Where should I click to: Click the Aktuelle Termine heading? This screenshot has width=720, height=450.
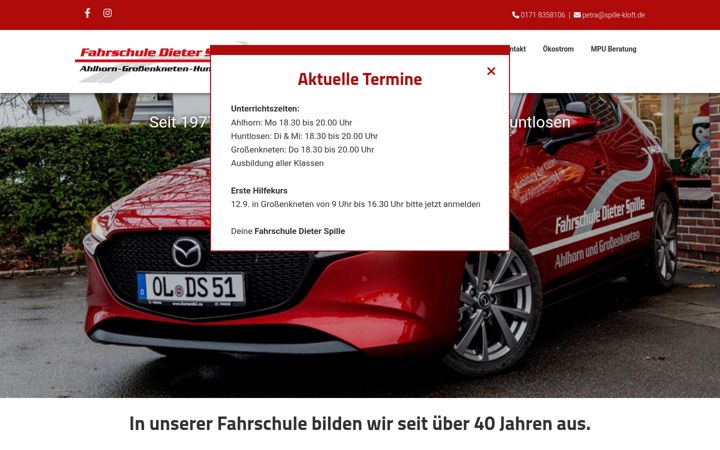tap(360, 79)
